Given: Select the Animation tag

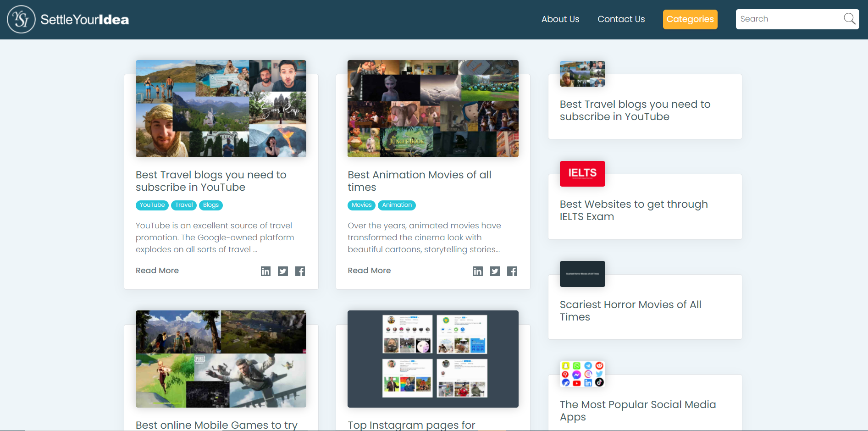Looking at the screenshot, I should click(397, 205).
